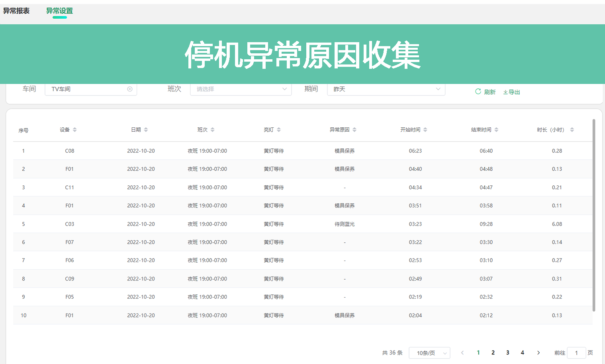605x364 pixels.
Task: Go to page 3 of results
Action: tap(508, 352)
